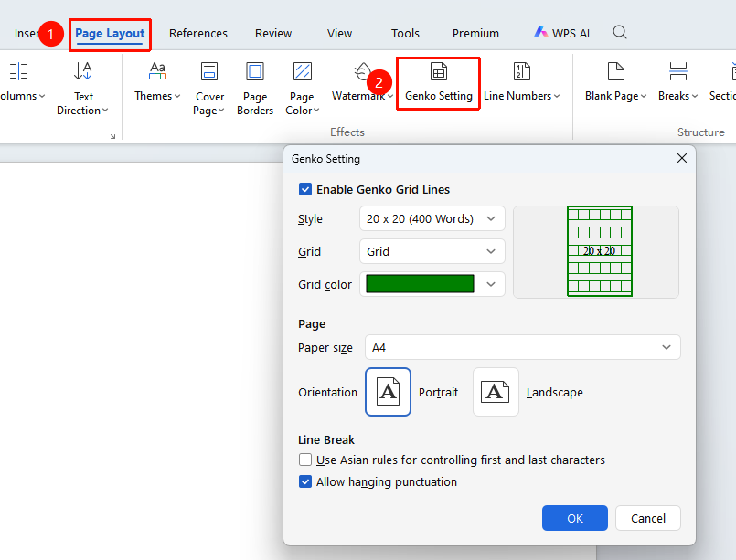
Task: Open the Grid type dropdown
Action: pyautogui.click(x=432, y=251)
